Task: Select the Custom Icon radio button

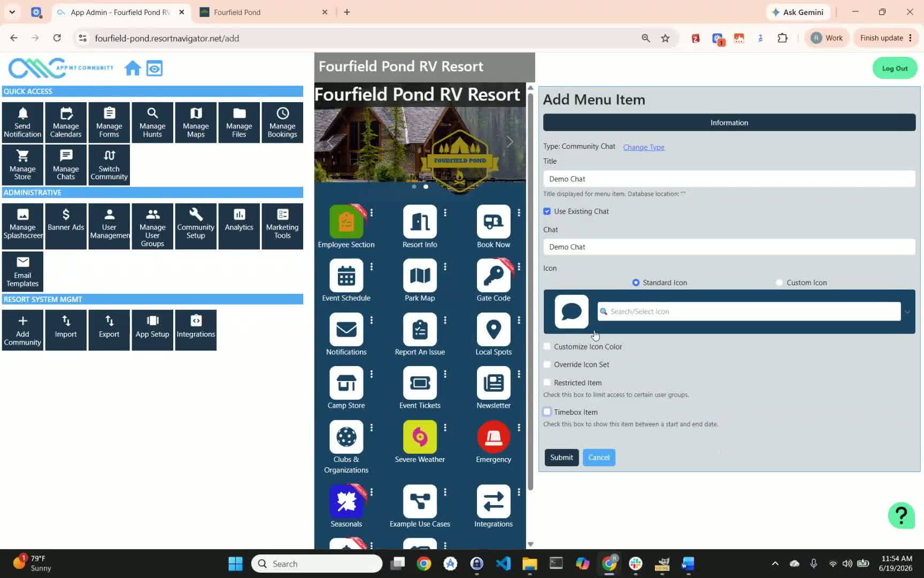Action: point(779,283)
